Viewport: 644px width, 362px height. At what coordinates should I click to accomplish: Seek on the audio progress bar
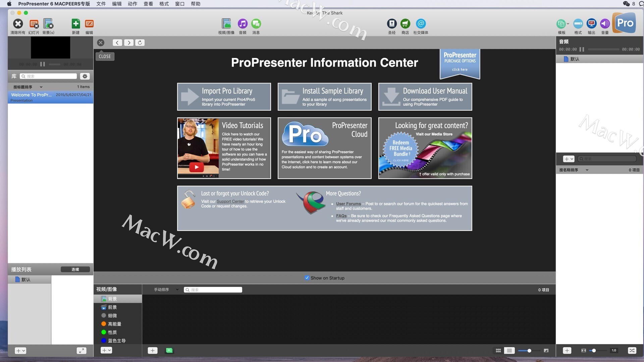[603, 49]
